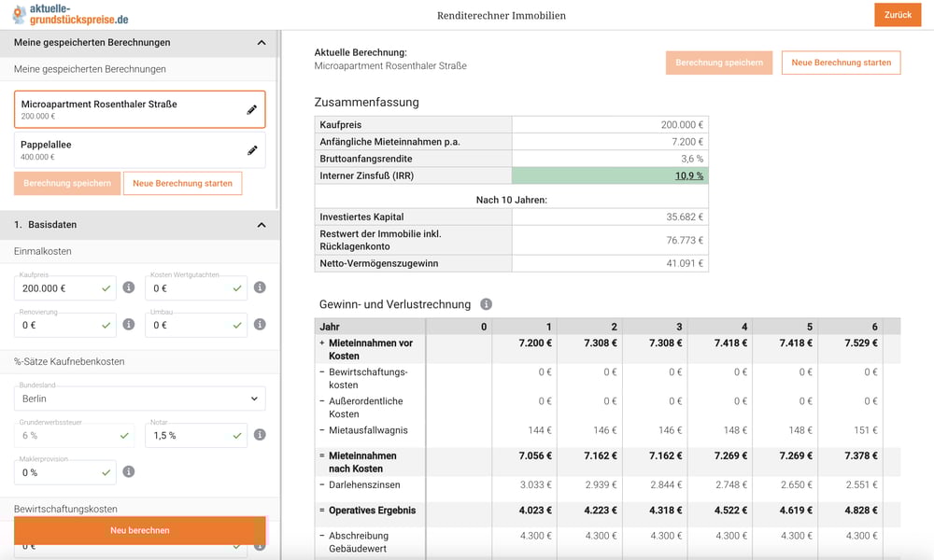The width and height of the screenshot is (934, 560).
Task: Open the 10,9 % IRR link
Action: click(689, 175)
